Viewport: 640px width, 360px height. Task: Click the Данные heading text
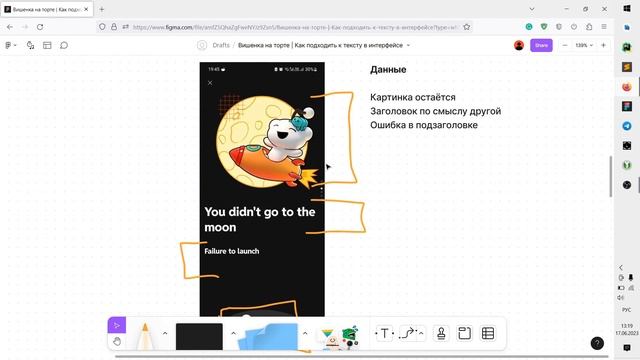[388, 69]
